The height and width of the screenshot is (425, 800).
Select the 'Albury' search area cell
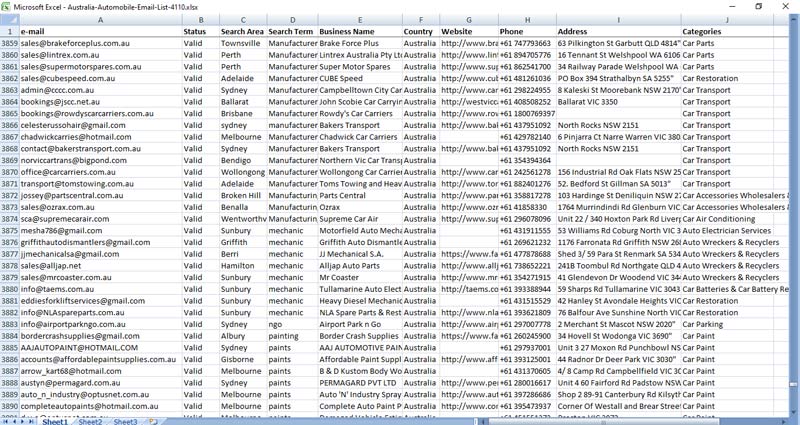click(x=243, y=336)
